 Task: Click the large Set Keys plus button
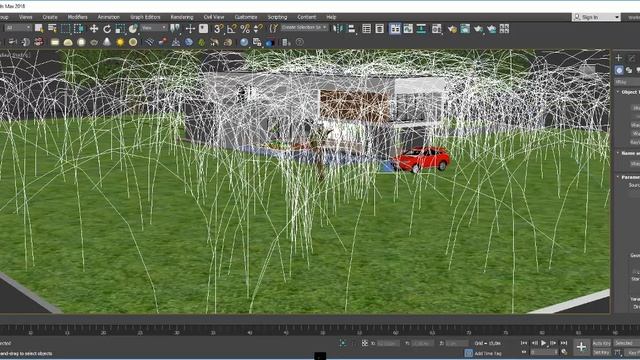[581, 347]
